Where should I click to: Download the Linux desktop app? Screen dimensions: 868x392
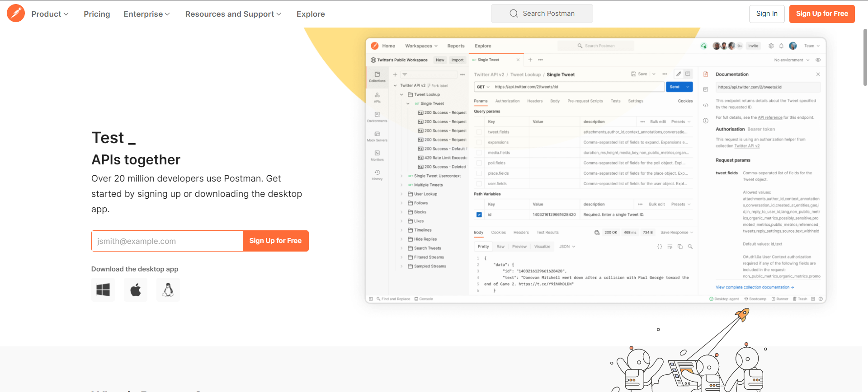click(x=168, y=289)
